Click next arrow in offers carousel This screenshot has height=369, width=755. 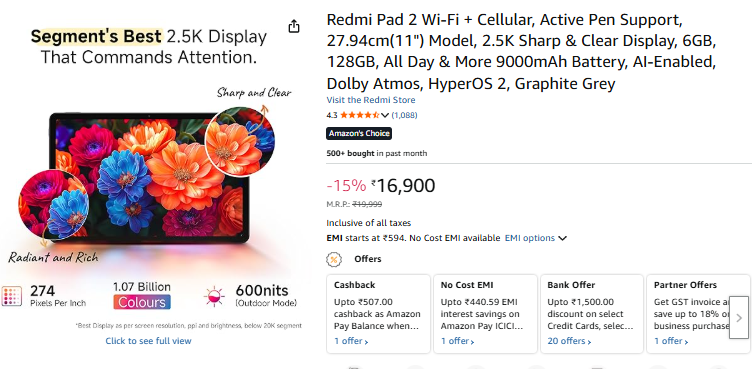click(739, 318)
